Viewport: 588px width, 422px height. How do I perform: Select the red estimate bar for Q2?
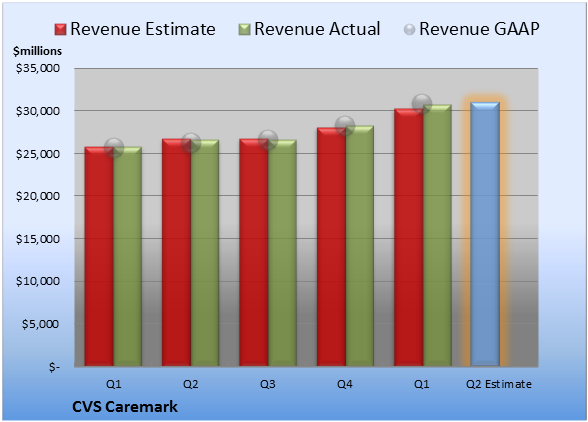(176, 252)
